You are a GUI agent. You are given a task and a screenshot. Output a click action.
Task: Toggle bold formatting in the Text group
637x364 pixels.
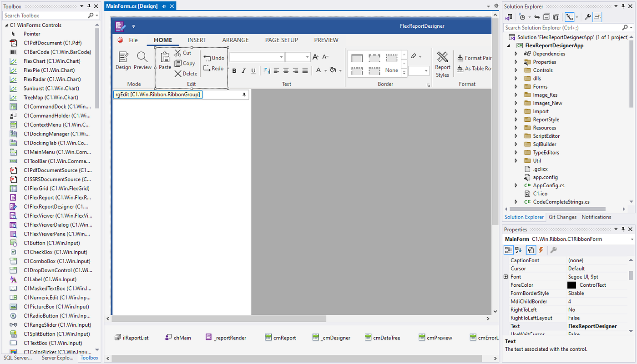coord(234,70)
